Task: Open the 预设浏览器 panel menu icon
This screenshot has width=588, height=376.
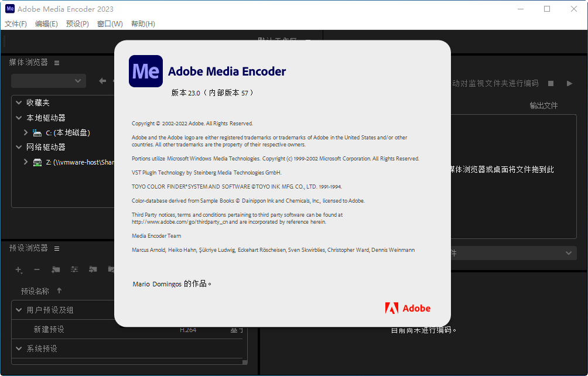Action: click(x=56, y=248)
